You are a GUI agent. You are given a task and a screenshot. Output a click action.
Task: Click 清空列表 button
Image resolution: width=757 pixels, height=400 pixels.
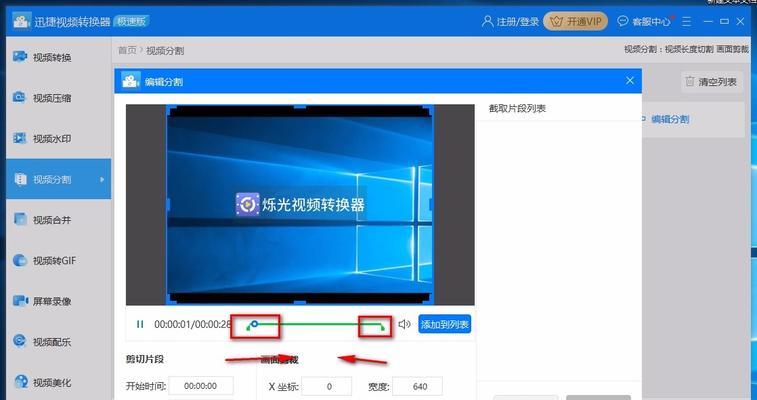[712, 82]
